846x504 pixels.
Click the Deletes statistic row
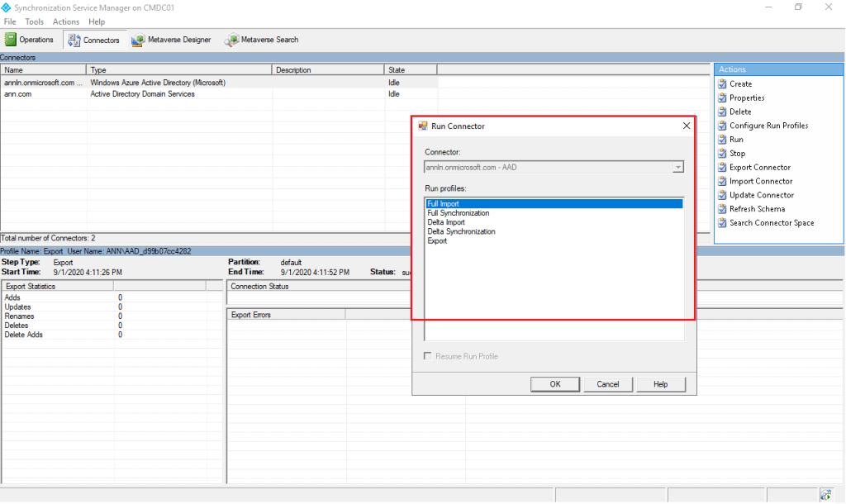coord(112,326)
